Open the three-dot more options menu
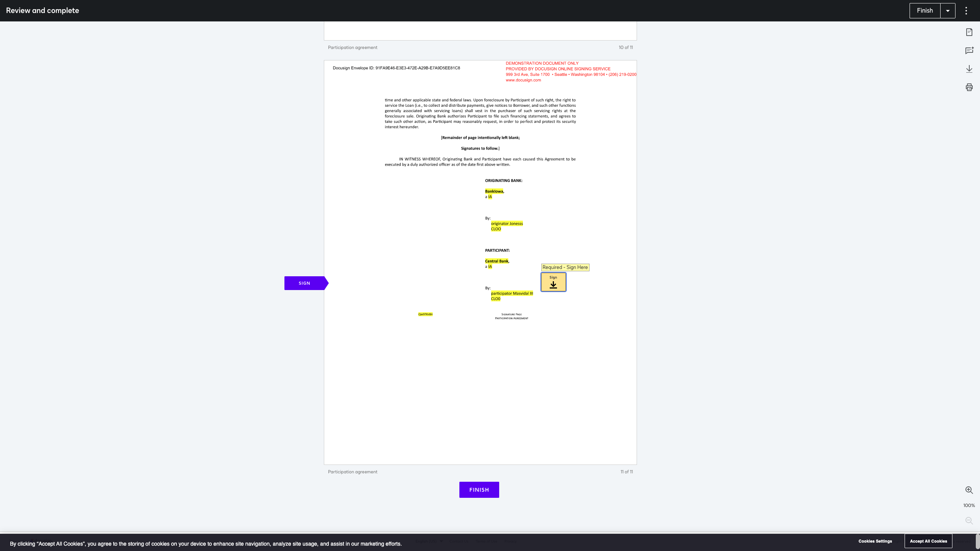 click(966, 11)
